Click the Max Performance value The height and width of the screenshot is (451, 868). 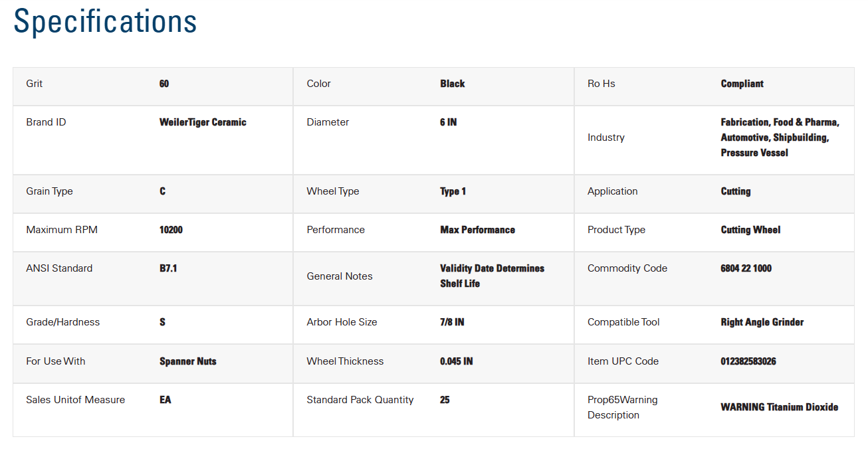tap(477, 230)
